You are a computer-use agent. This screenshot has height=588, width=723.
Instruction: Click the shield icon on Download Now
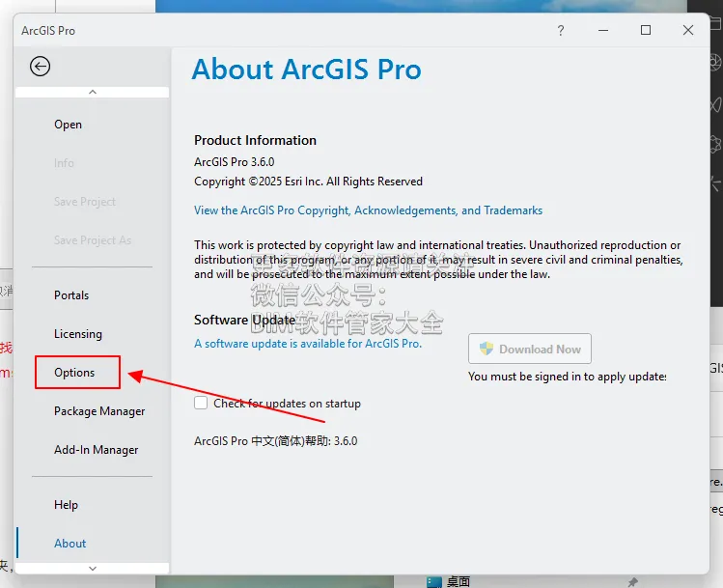coord(487,349)
